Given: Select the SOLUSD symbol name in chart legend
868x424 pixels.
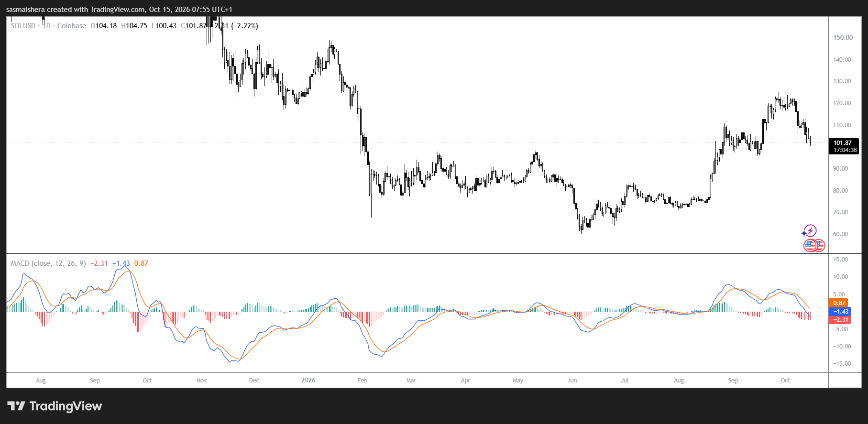Looking at the screenshot, I should click(23, 26).
